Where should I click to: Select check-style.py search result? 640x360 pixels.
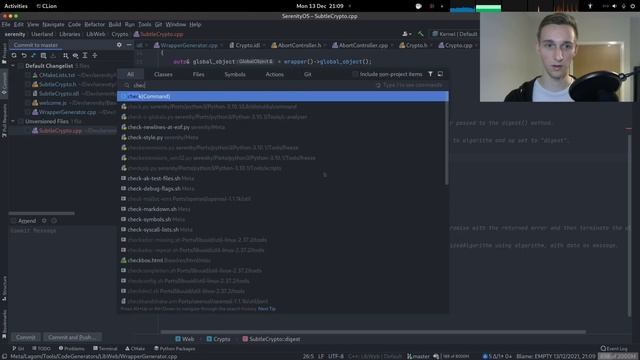[x=282, y=138]
